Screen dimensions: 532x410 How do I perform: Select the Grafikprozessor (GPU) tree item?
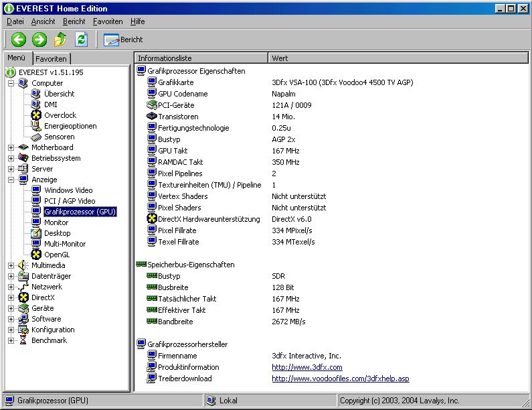tap(80, 212)
